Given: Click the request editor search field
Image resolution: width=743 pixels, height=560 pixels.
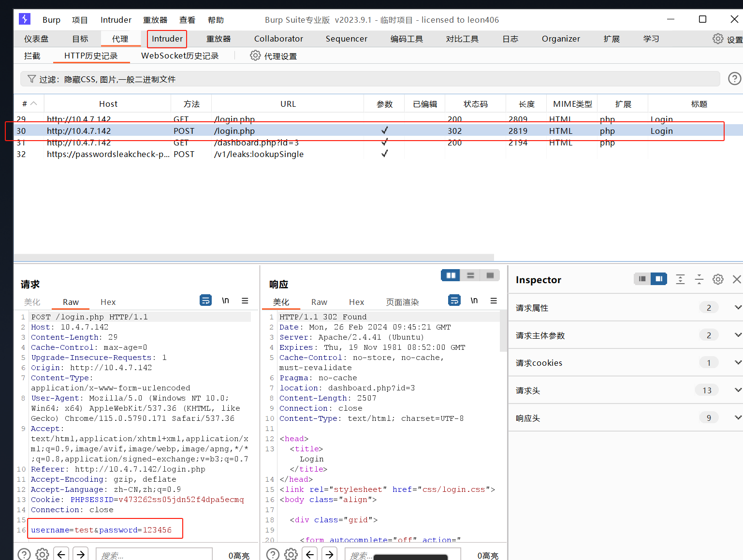Looking at the screenshot, I should tap(154, 554).
